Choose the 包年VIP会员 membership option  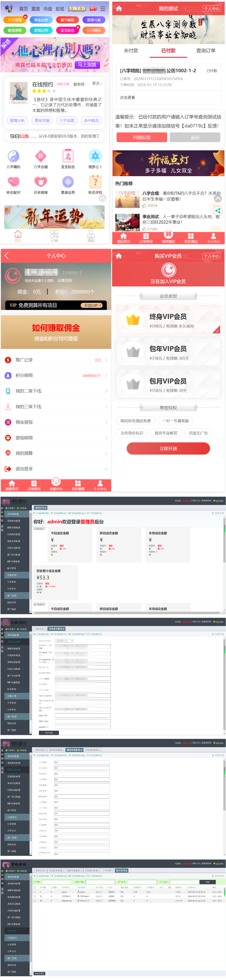point(168,352)
